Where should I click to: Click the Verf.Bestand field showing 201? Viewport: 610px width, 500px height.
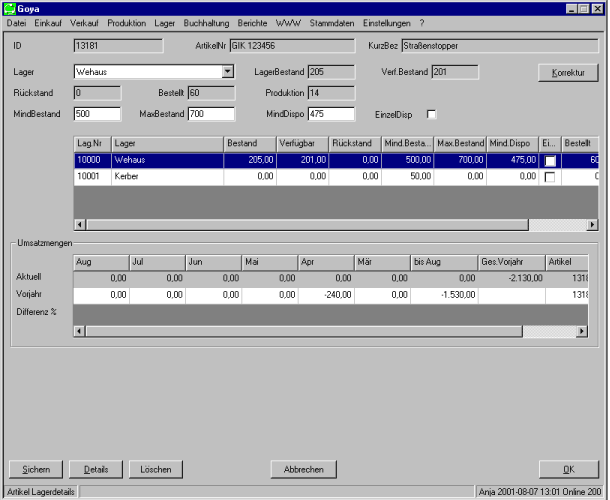455,72
